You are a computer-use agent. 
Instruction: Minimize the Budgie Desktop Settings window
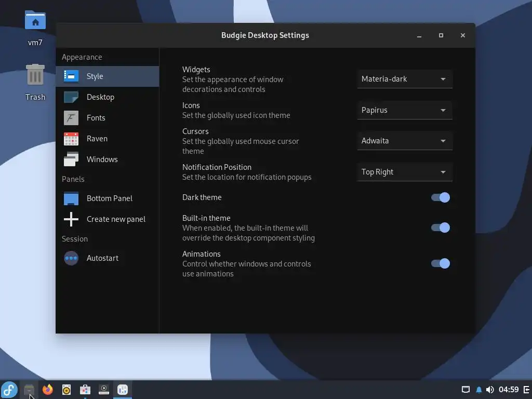tap(419, 36)
